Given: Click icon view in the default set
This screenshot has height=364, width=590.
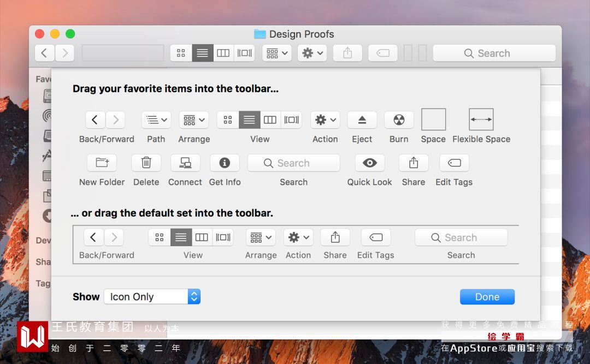Looking at the screenshot, I should [160, 237].
